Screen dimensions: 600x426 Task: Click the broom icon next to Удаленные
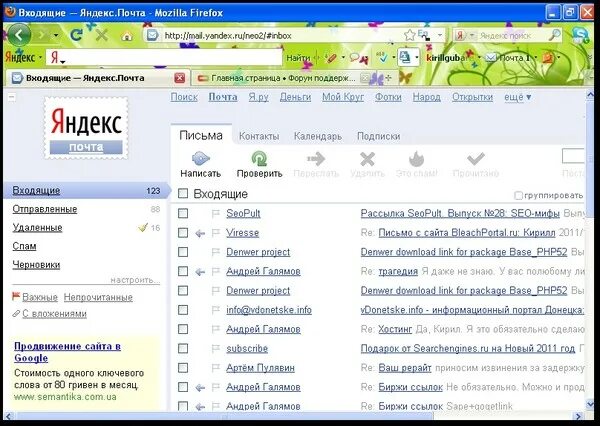[x=143, y=227]
